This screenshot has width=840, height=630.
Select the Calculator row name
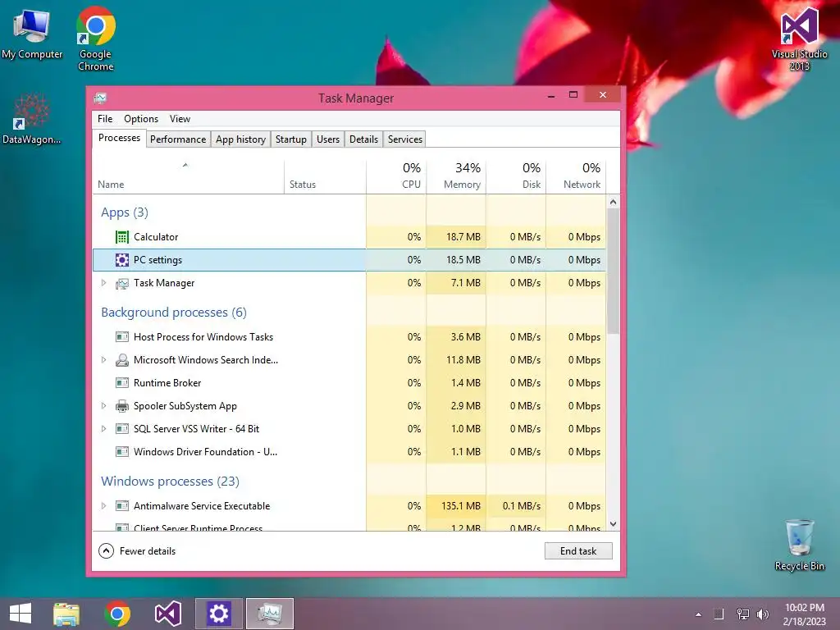[x=155, y=237]
